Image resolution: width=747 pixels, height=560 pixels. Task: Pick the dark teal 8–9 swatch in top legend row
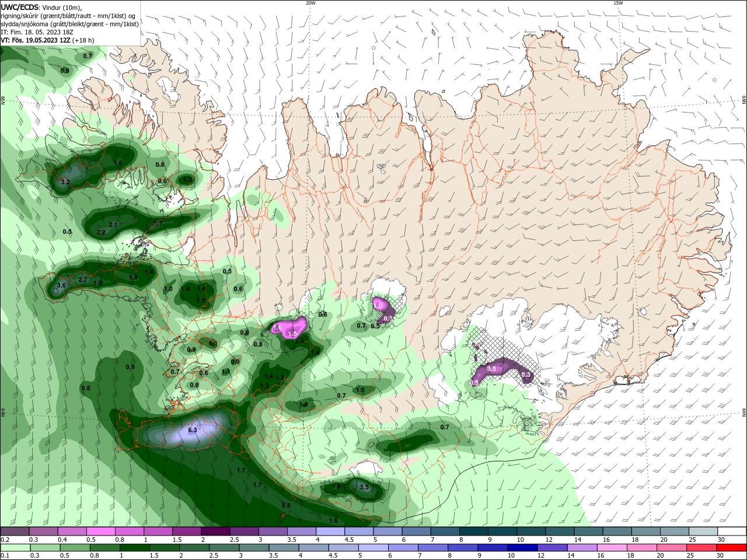(x=473, y=531)
